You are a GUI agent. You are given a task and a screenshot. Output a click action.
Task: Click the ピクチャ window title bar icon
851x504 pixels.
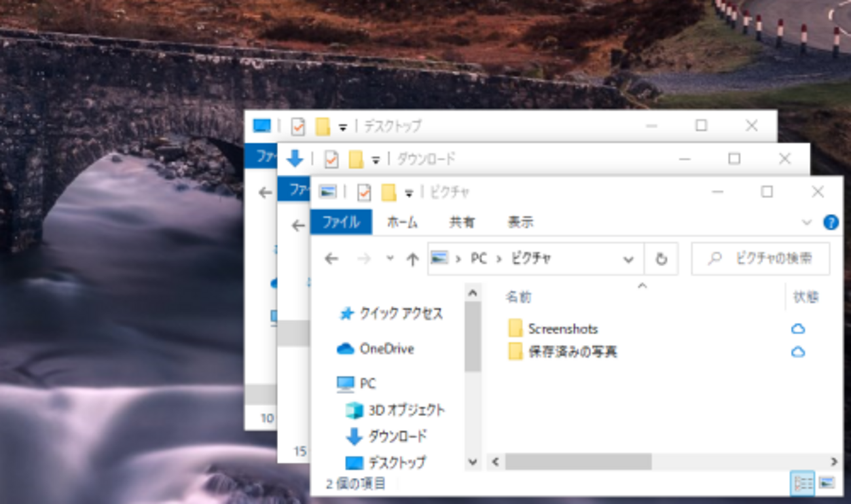coord(327,192)
